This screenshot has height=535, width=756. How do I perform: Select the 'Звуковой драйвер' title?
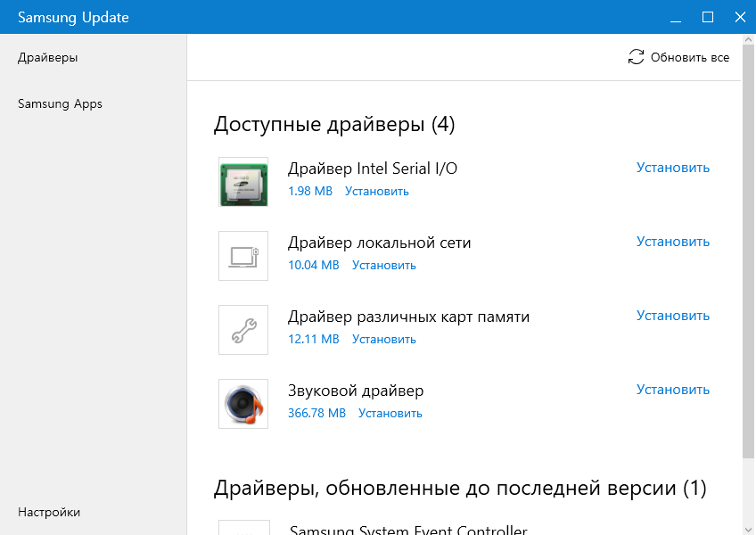(x=356, y=391)
